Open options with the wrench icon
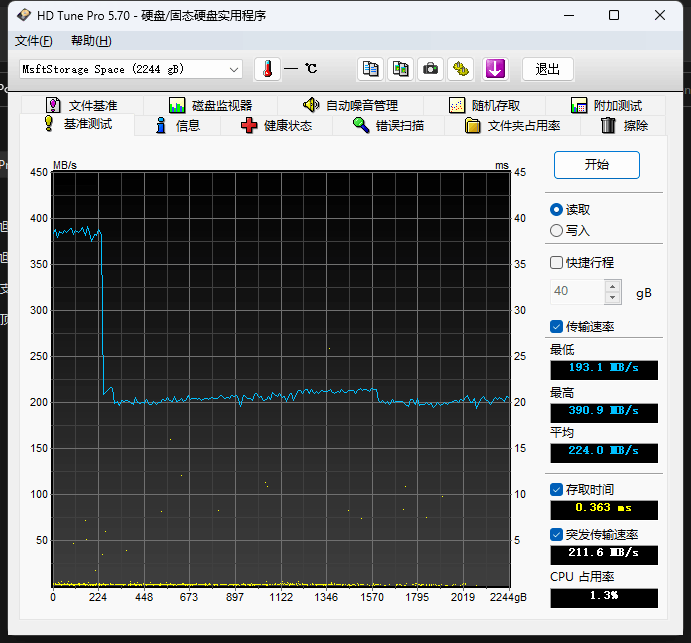 click(460, 69)
